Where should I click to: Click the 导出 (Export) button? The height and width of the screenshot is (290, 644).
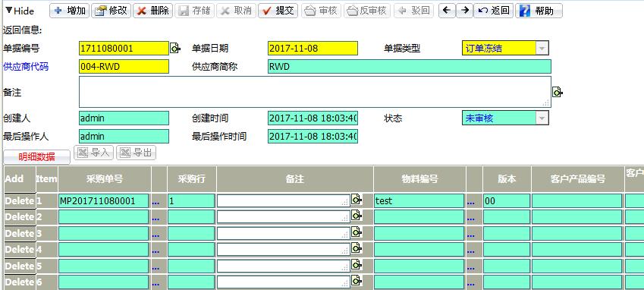(136, 153)
